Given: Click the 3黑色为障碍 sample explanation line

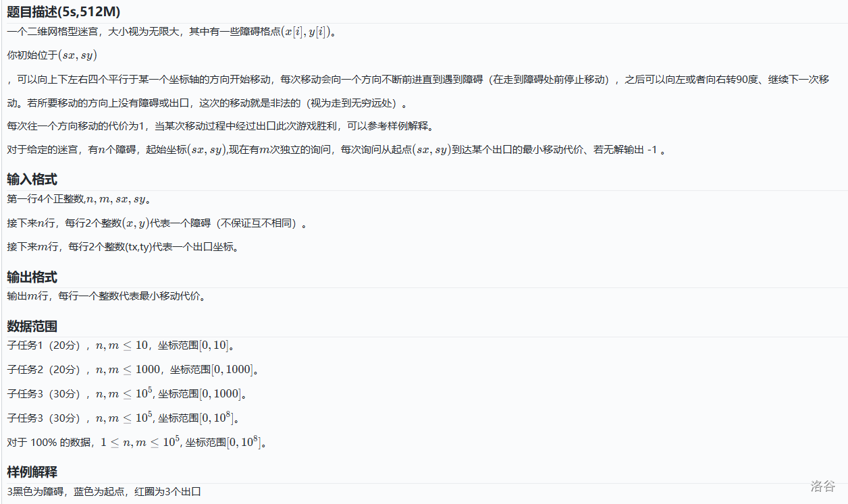Looking at the screenshot, I should tap(104, 491).
